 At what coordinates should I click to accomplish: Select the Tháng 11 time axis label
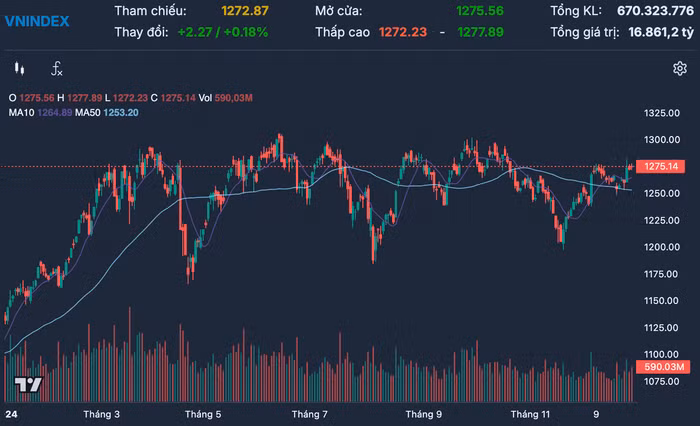pyautogui.click(x=530, y=413)
